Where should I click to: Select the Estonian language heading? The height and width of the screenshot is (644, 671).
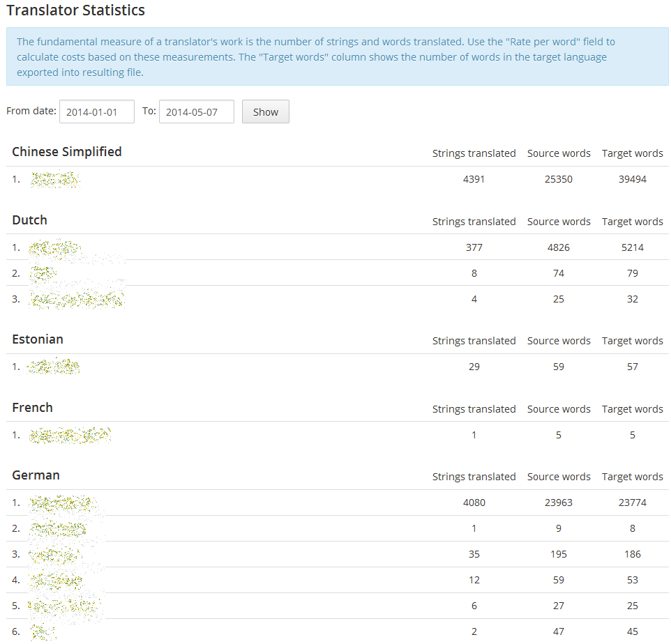click(x=38, y=339)
